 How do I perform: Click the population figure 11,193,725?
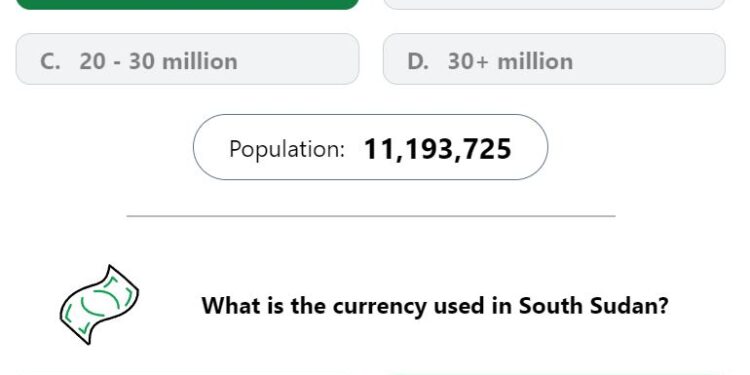point(438,149)
